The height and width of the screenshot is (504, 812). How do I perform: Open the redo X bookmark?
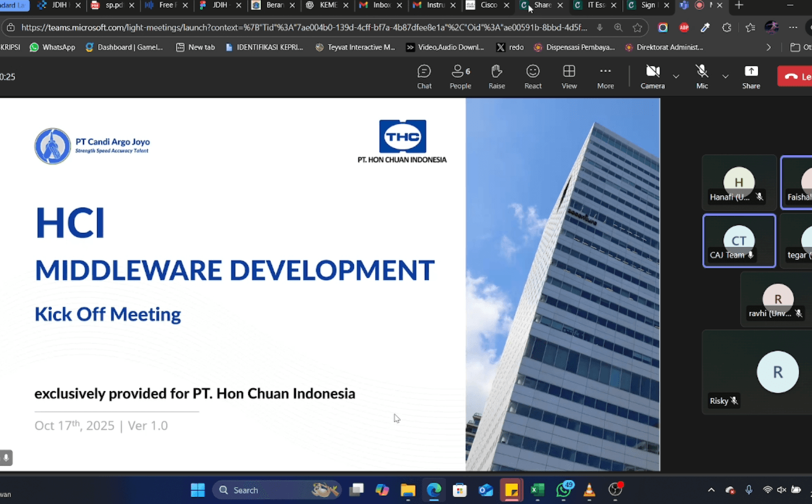[510, 47]
